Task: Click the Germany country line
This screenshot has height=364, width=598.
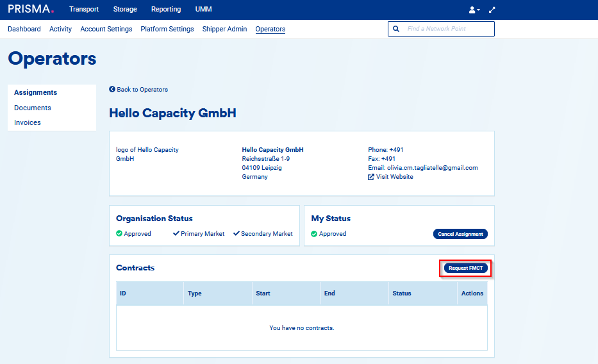Action: pos(254,176)
